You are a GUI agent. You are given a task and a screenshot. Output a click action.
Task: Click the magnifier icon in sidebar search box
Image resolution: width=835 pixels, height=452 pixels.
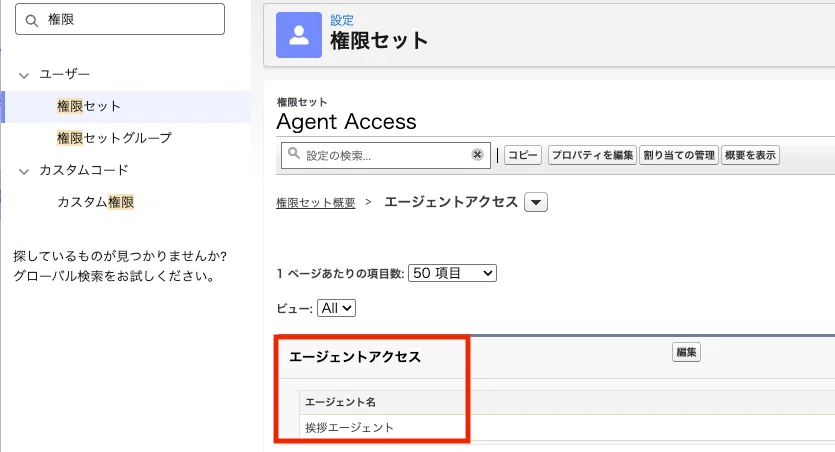click(x=32, y=21)
